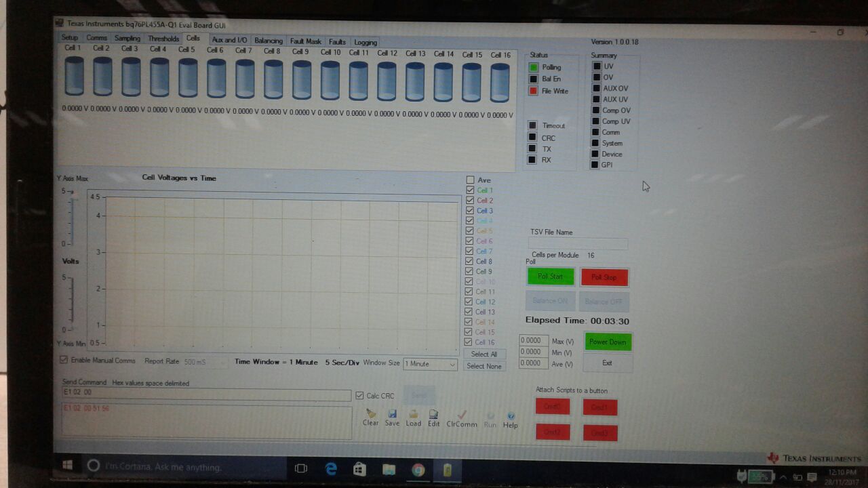The image size is (868, 488).
Task: Toggle the Calc CRC checkbox
Action: coord(360,396)
